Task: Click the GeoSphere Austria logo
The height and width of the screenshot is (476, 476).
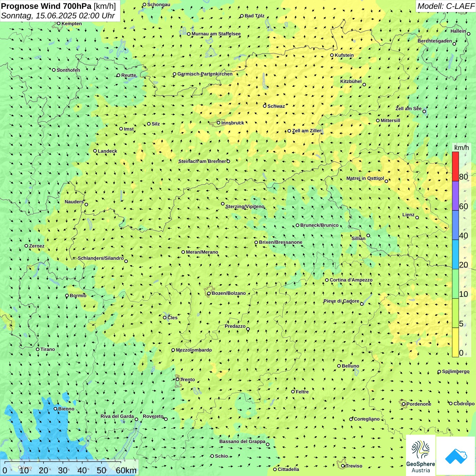Action: [x=421, y=455]
